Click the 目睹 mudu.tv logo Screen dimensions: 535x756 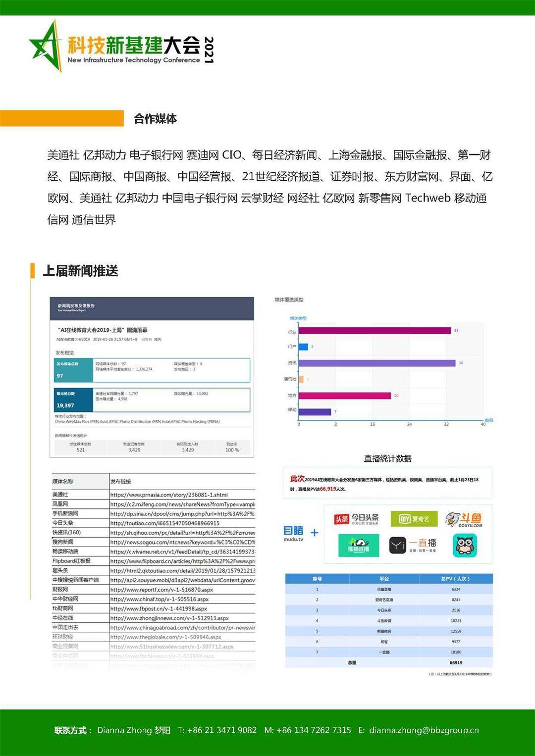pos(293,533)
